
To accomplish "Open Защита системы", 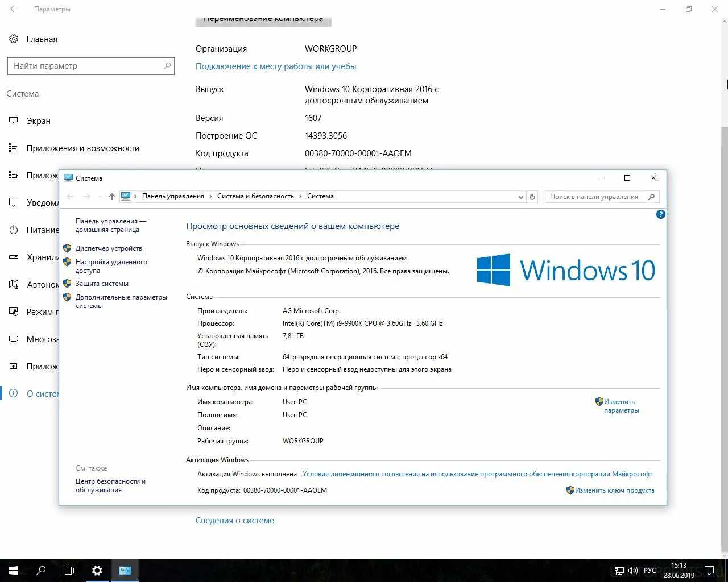I will (102, 284).
